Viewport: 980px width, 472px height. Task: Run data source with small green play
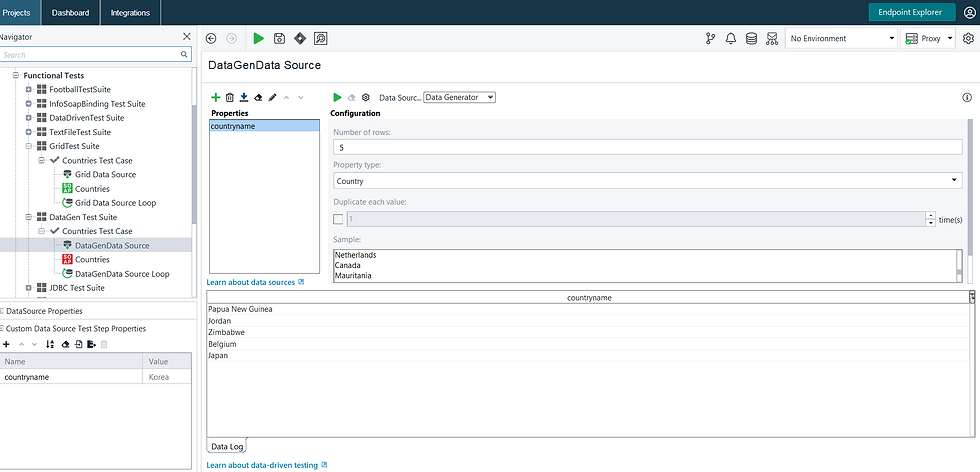pos(338,98)
